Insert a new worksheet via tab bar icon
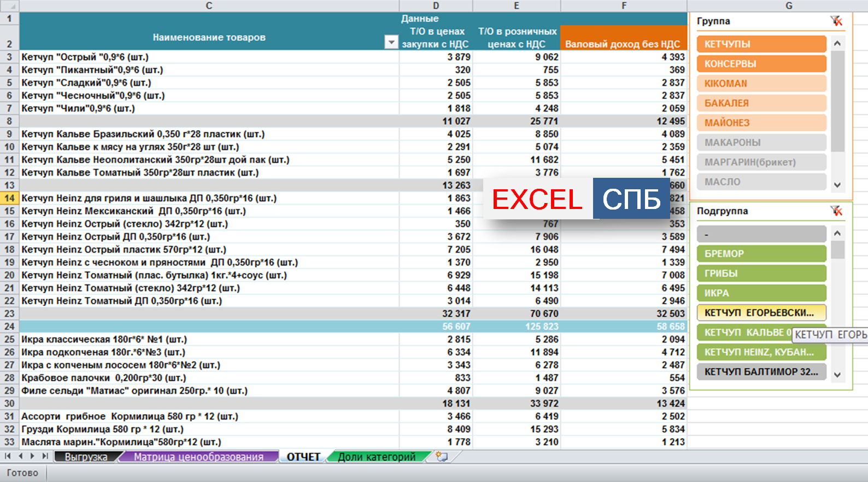The width and height of the screenshot is (868, 482). [x=442, y=457]
